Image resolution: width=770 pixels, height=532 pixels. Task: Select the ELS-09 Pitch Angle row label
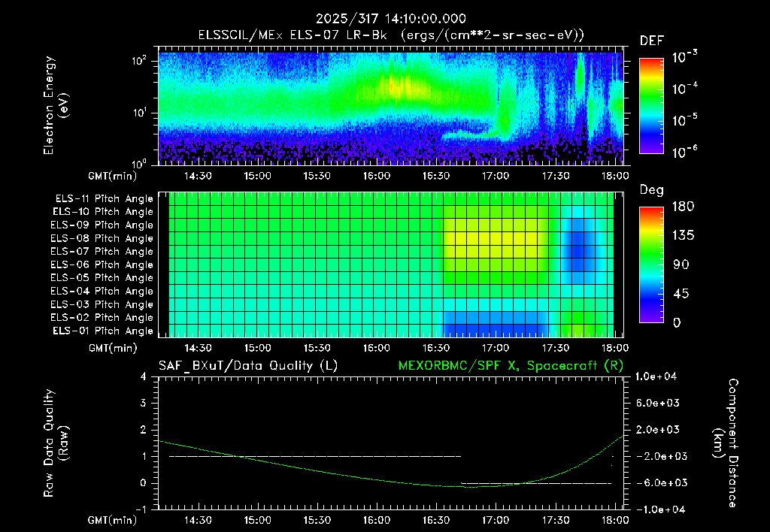(x=102, y=225)
